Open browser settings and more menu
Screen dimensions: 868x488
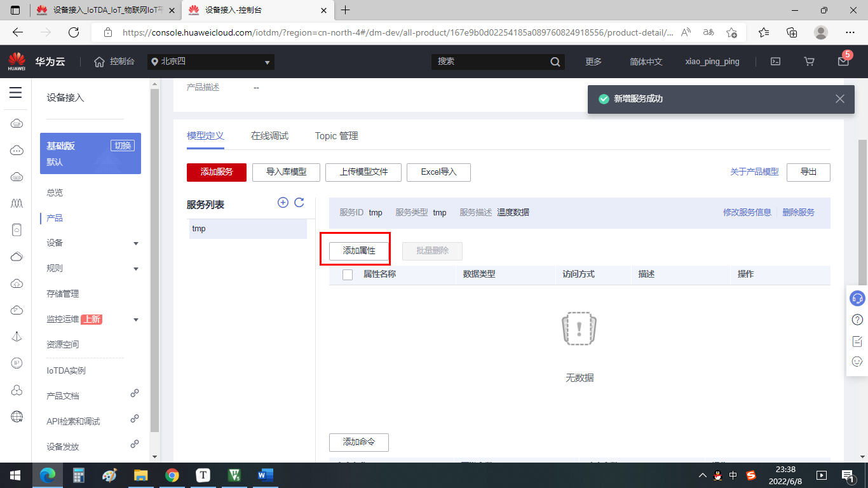[x=850, y=32]
